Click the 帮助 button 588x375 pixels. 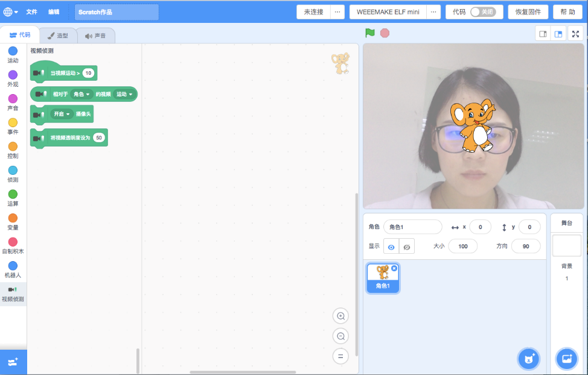point(567,12)
